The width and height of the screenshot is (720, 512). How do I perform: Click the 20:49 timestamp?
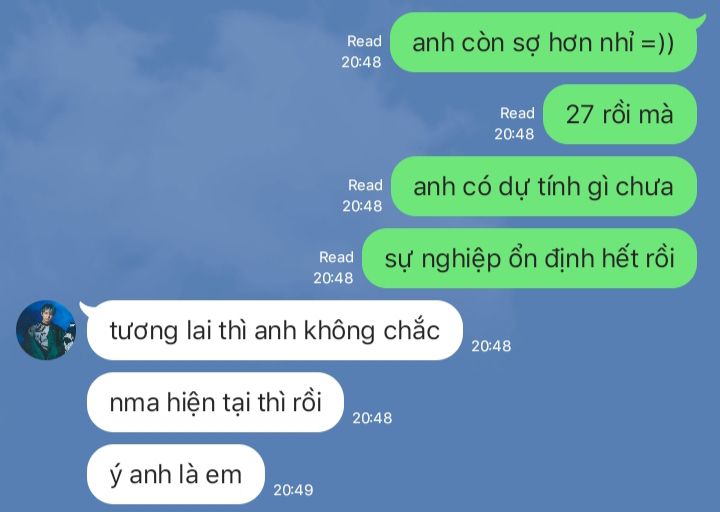[293, 490]
